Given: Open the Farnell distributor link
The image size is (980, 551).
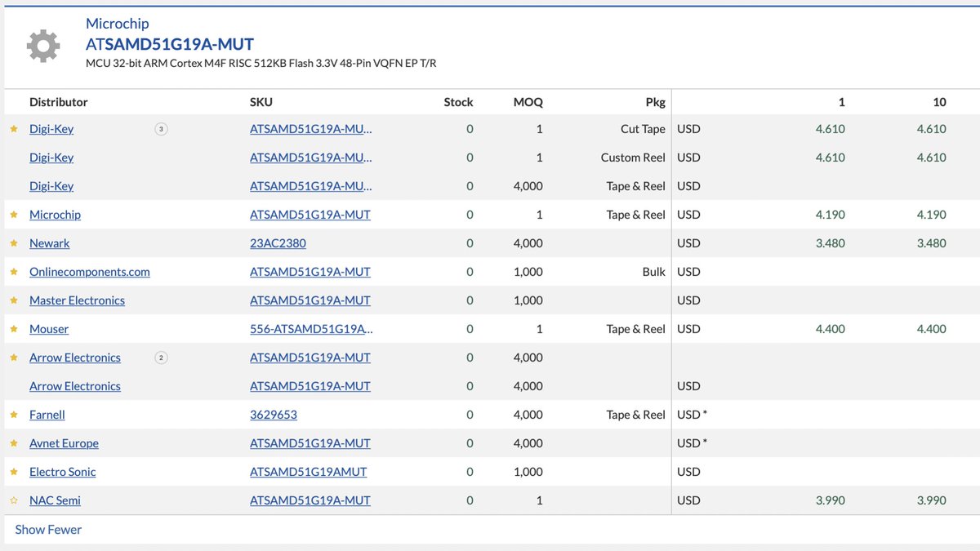Looking at the screenshot, I should [x=47, y=415].
